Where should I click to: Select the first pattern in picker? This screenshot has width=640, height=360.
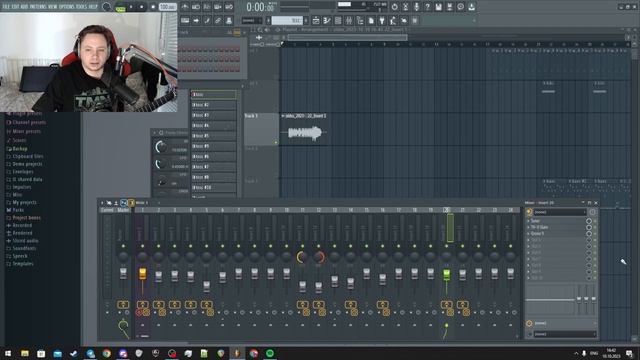(213, 95)
